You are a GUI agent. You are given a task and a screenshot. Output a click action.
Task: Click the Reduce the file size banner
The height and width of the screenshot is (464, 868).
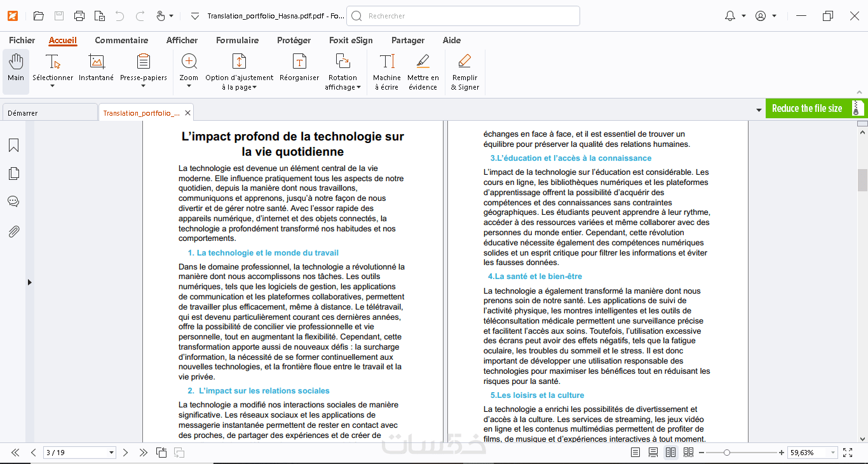816,109
